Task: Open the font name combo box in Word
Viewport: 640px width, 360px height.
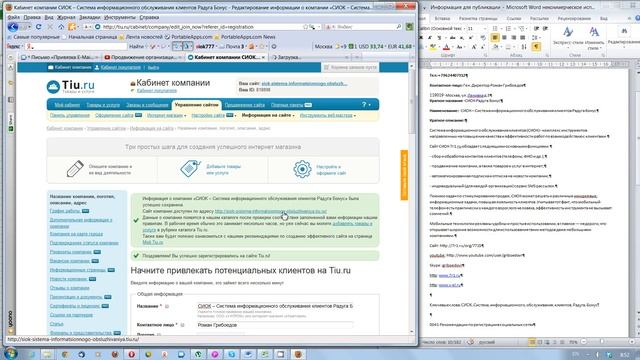Action: coord(443,29)
